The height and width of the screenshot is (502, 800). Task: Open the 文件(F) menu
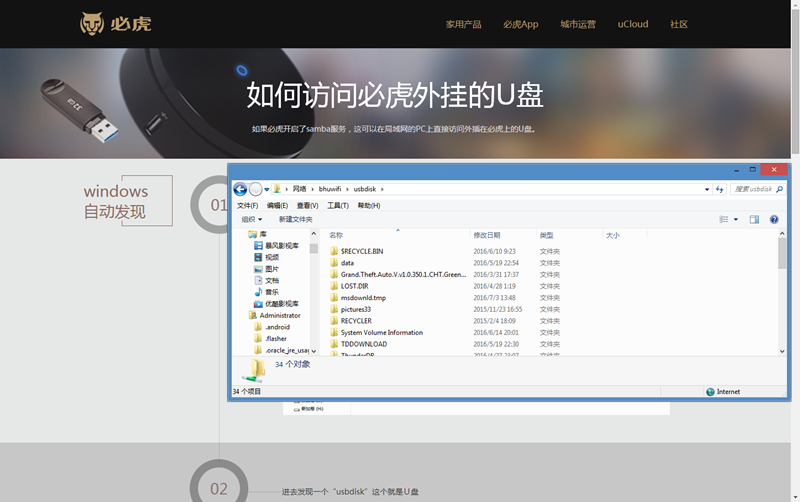247,206
